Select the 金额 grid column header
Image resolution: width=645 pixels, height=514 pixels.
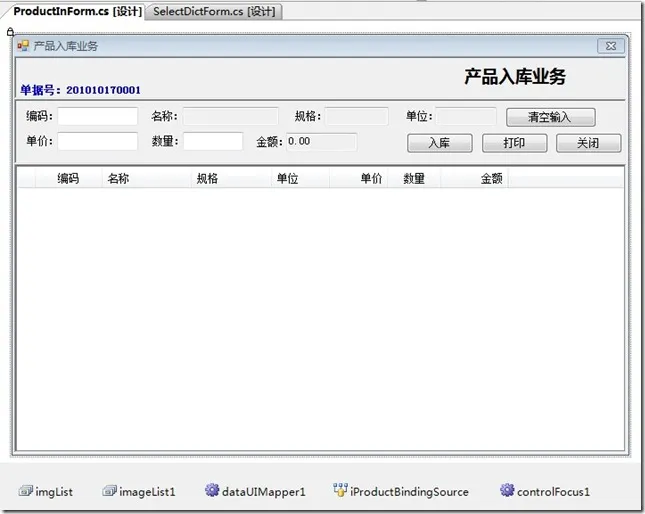[x=474, y=178]
